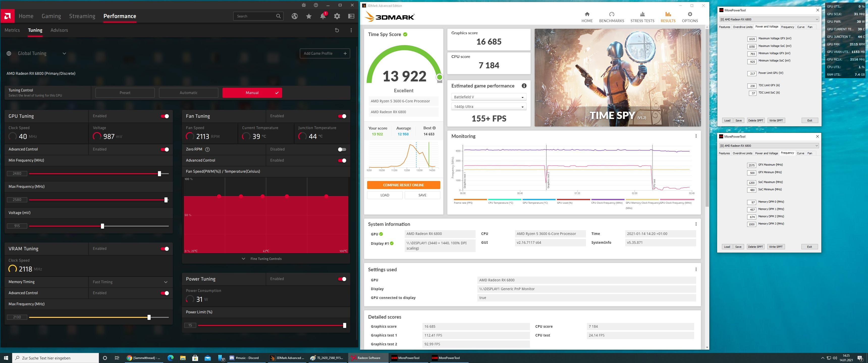Toggle Fan Tuning enabled switch
This screenshot has width=868, height=363.
(x=342, y=116)
